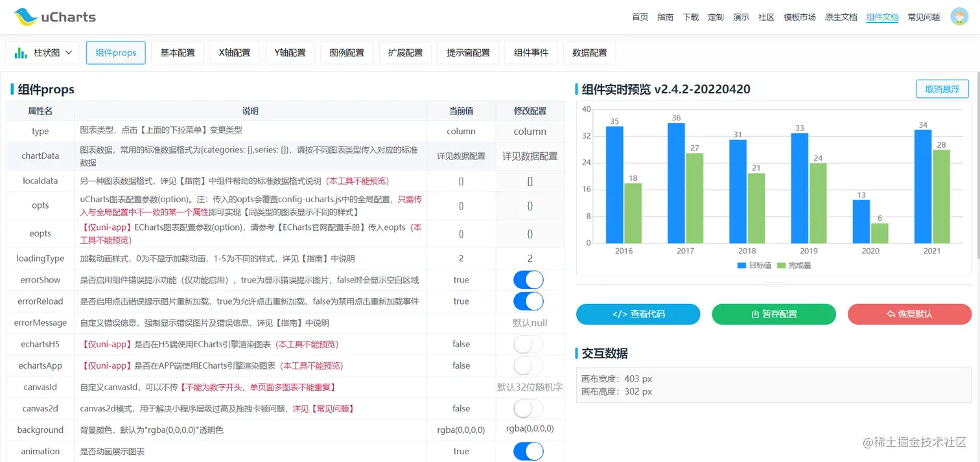Open 定制 in the top navigation
This screenshot has height=462, width=980.
pyautogui.click(x=716, y=17)
